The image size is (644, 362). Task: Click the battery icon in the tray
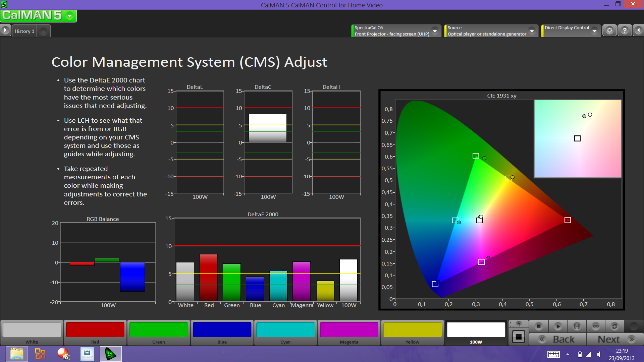580,354
